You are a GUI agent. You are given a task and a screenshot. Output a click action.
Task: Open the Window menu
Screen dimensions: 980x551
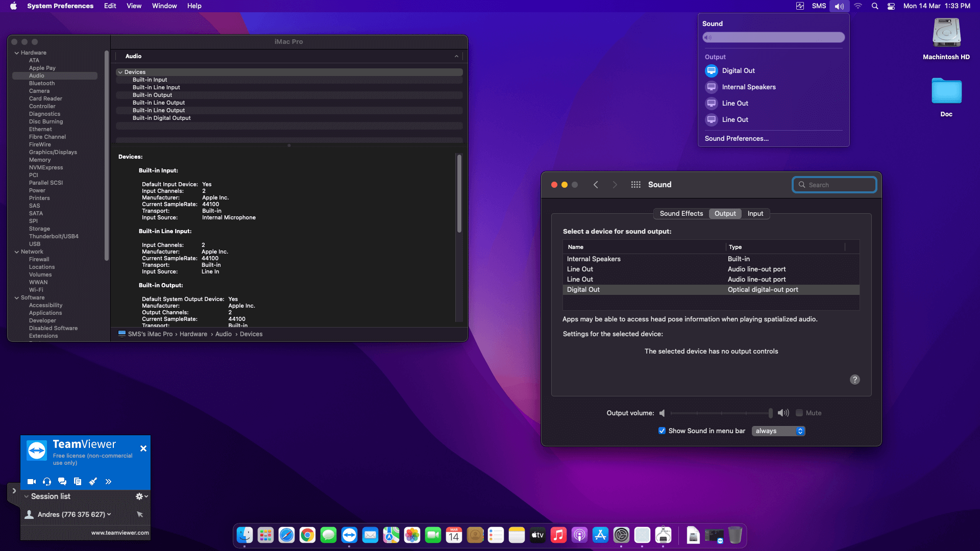164,6
